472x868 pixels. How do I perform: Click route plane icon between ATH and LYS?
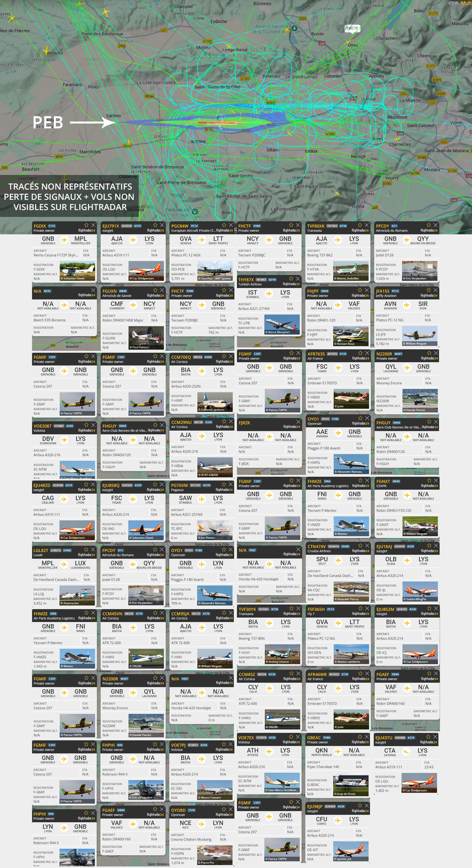[269, 751]
